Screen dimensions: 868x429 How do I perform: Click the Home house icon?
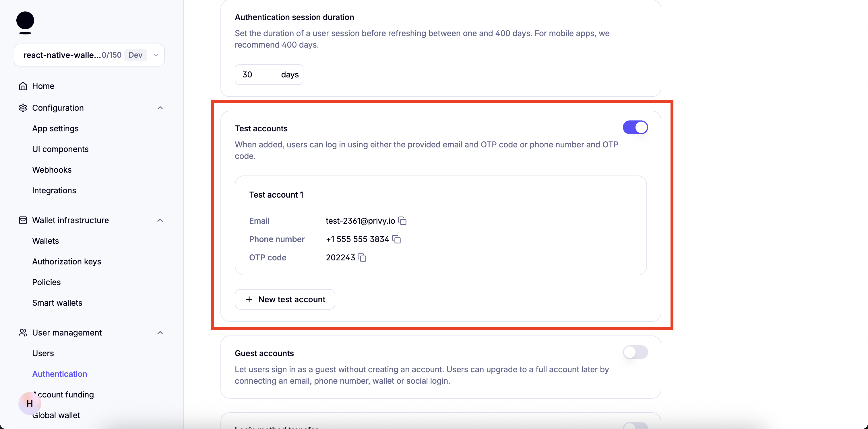click(x=23, y=86)
